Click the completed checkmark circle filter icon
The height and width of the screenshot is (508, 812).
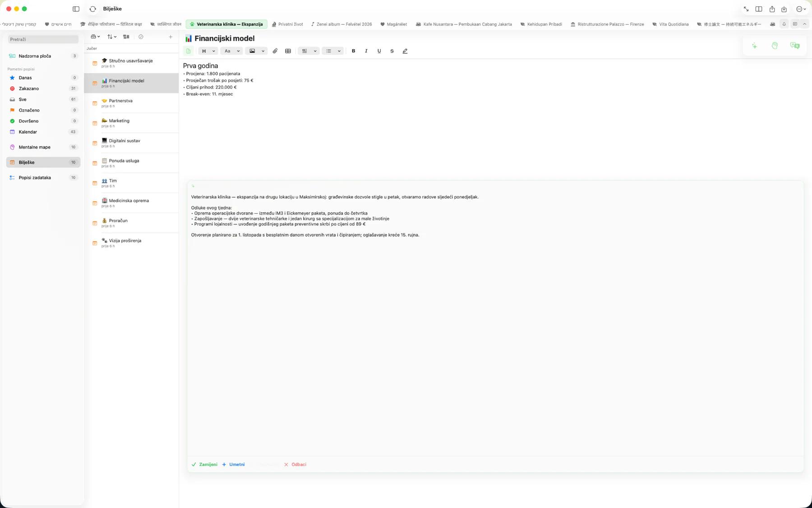click(141, 37)
